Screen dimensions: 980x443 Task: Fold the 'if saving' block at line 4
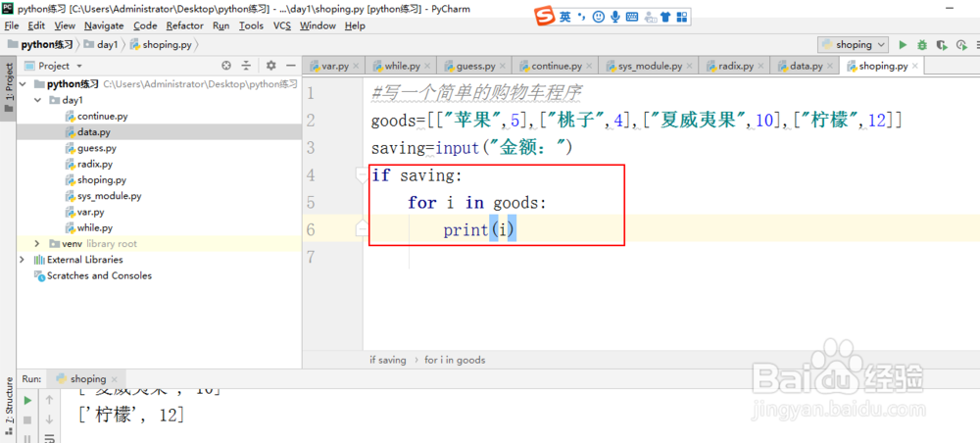tap(362, 175)
